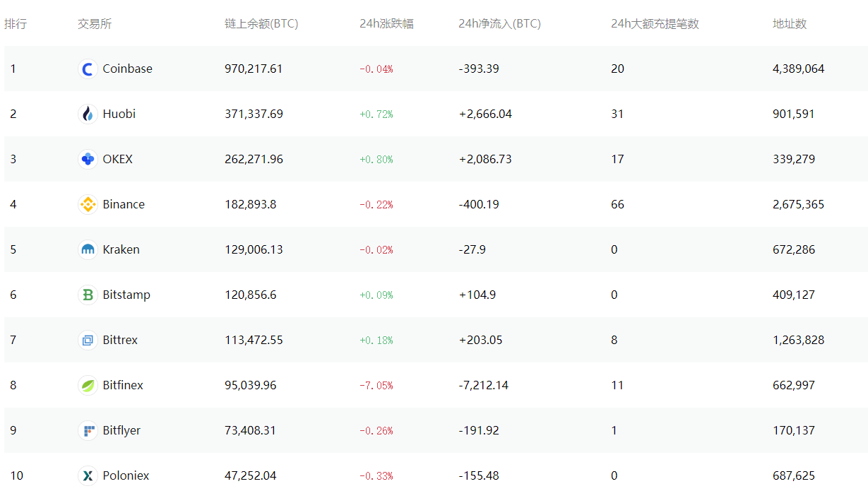
Task: Click the OKEX blue logo icon
Action: pos(88,160)
